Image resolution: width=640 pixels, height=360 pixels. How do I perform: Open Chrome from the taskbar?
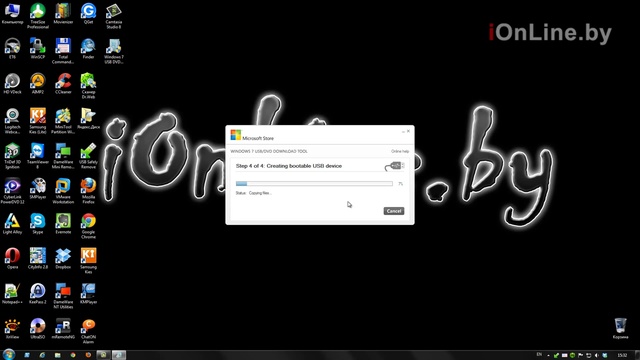point(73,355)
